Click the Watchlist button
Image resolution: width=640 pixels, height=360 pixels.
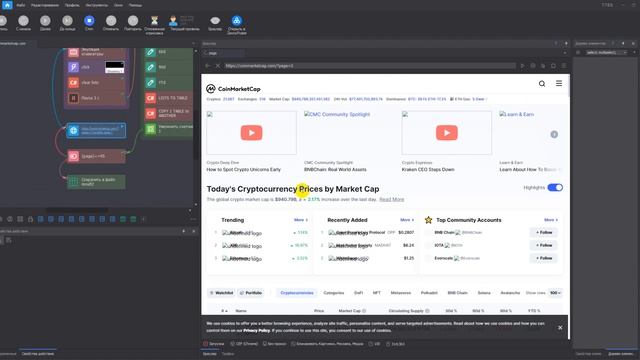[222, 293]
